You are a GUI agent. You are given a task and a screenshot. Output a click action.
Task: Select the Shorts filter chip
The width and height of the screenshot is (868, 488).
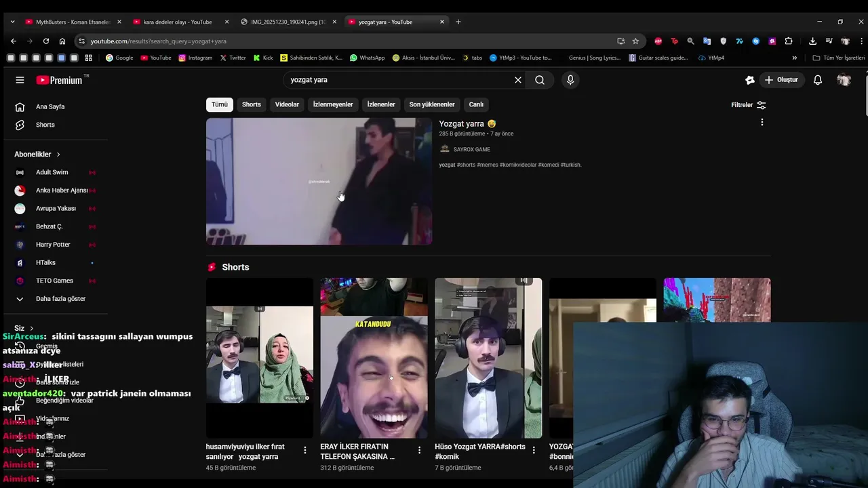pyautogui.click(x=252, y=104)
